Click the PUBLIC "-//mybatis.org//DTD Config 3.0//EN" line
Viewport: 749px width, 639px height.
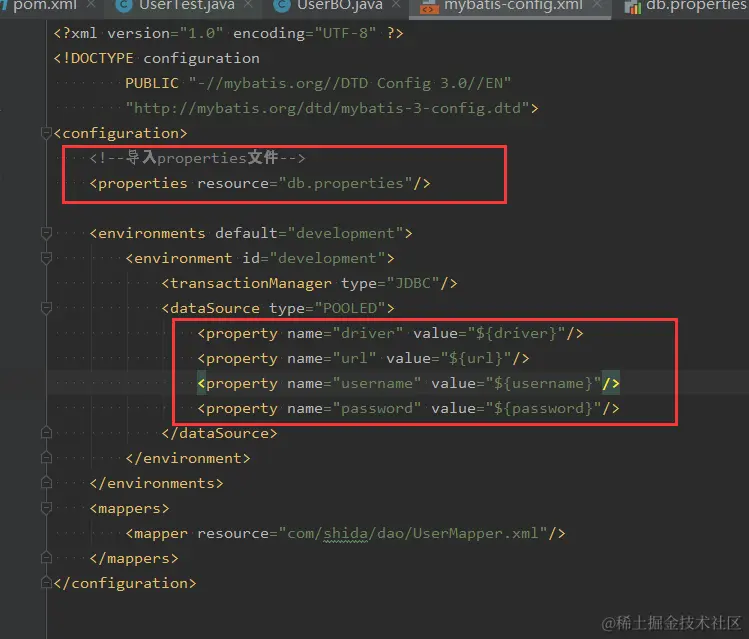(318, 84)
